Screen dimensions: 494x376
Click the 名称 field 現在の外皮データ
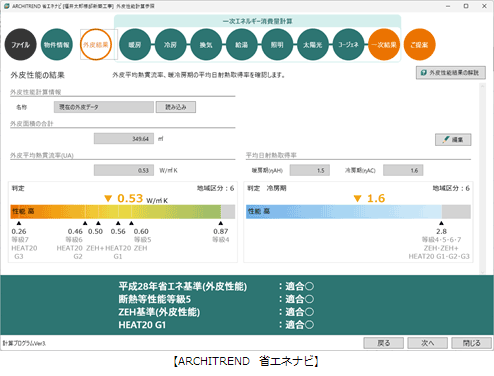[x=104, y=107]
